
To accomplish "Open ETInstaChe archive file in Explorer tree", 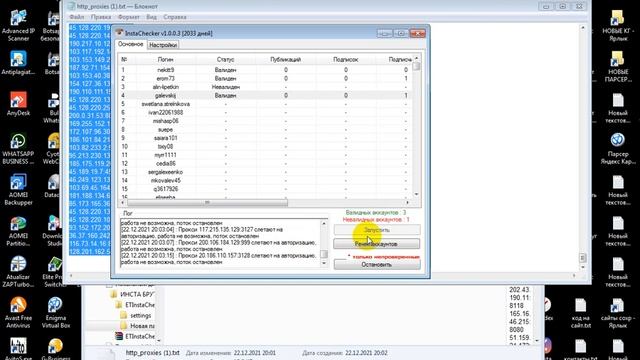I will pos(136,336).
